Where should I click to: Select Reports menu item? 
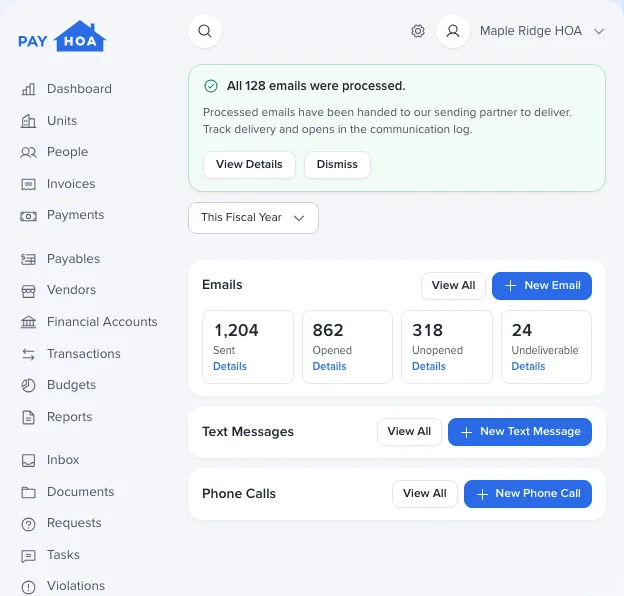pyautogui.click(x=70, y=417)
